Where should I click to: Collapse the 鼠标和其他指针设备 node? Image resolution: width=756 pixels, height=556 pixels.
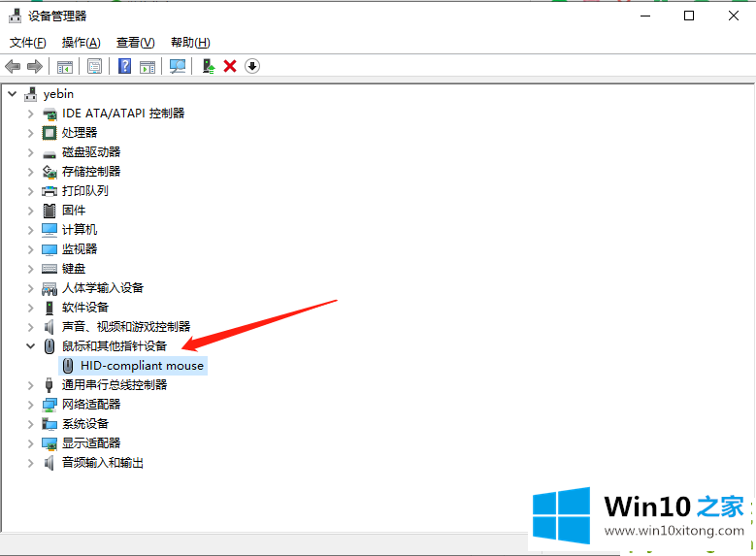click(30, 346)
